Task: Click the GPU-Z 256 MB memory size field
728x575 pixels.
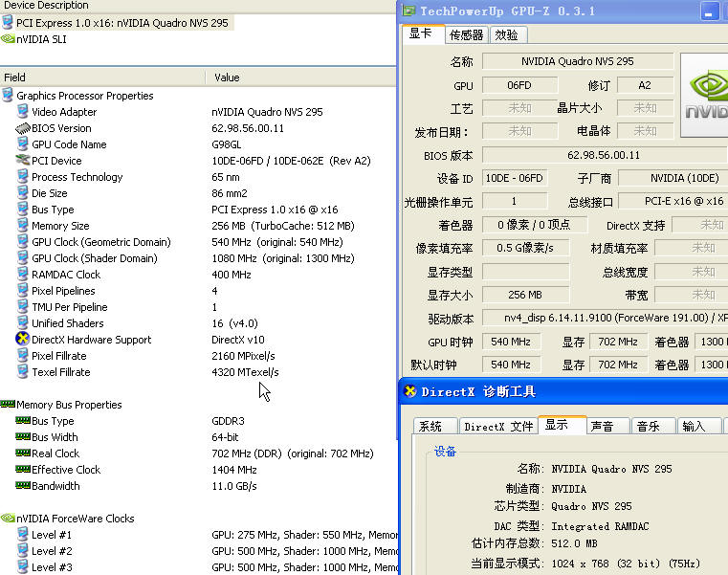Action: [525, 295]
